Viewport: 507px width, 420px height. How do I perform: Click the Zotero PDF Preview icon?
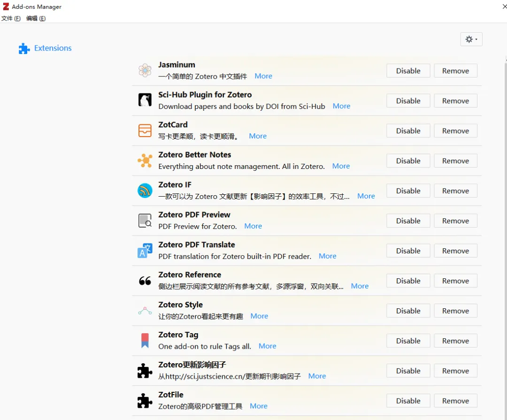point(145,221)
